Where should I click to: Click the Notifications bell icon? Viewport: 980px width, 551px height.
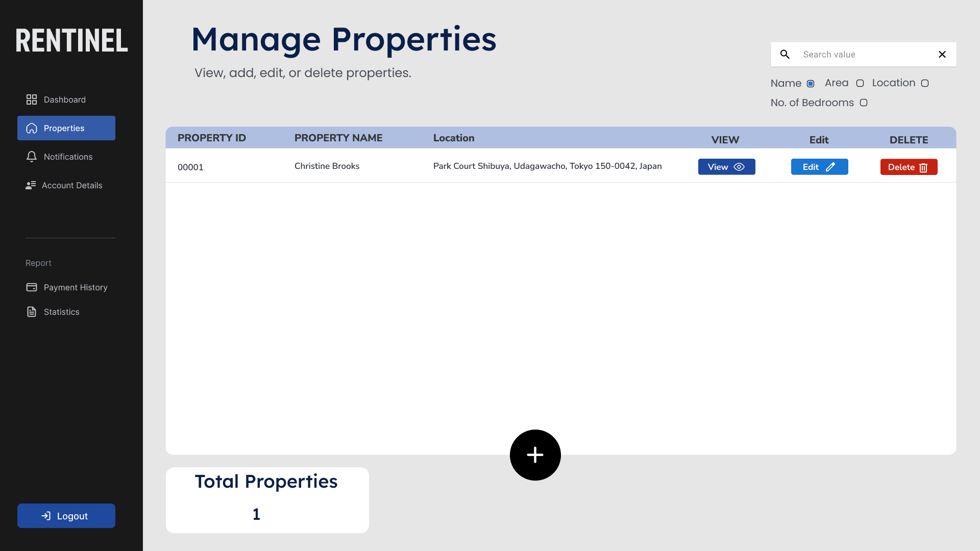(x=32, y=157)
